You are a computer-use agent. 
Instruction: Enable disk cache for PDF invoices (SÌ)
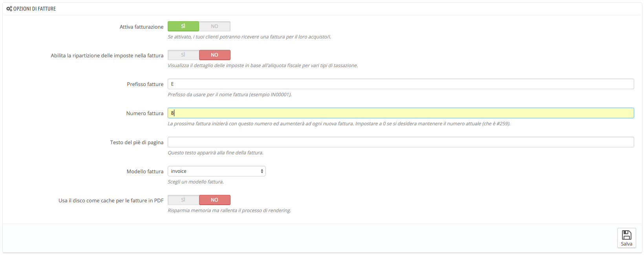tap(183, 200)
